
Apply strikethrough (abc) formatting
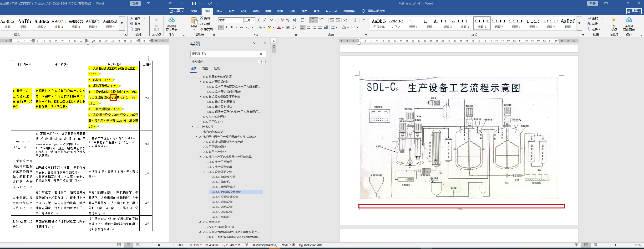[242, 27]
